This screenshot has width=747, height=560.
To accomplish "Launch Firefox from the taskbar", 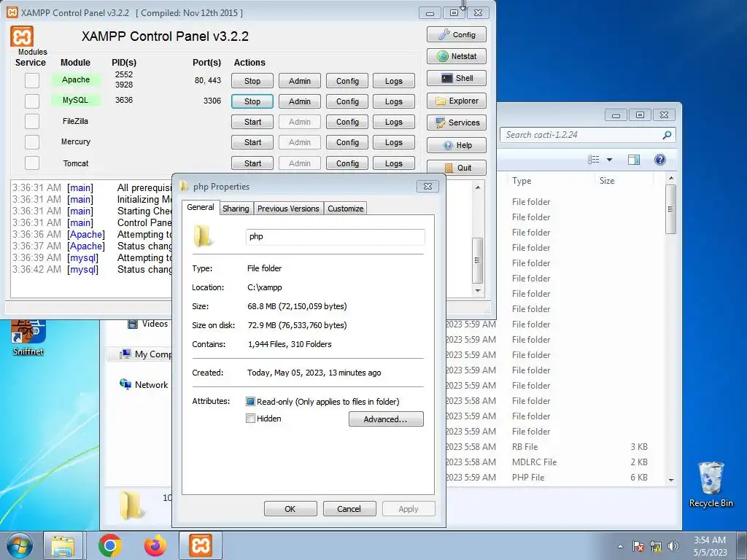I will (x=156, y=545).
